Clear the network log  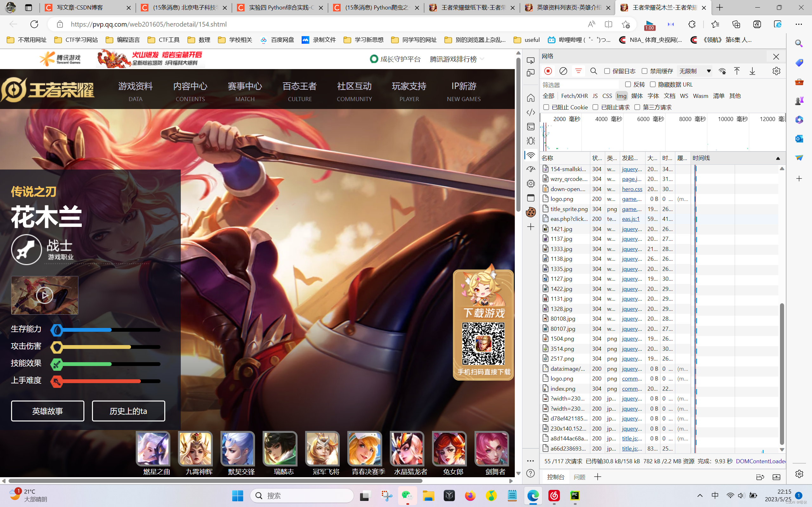(563, 71)
